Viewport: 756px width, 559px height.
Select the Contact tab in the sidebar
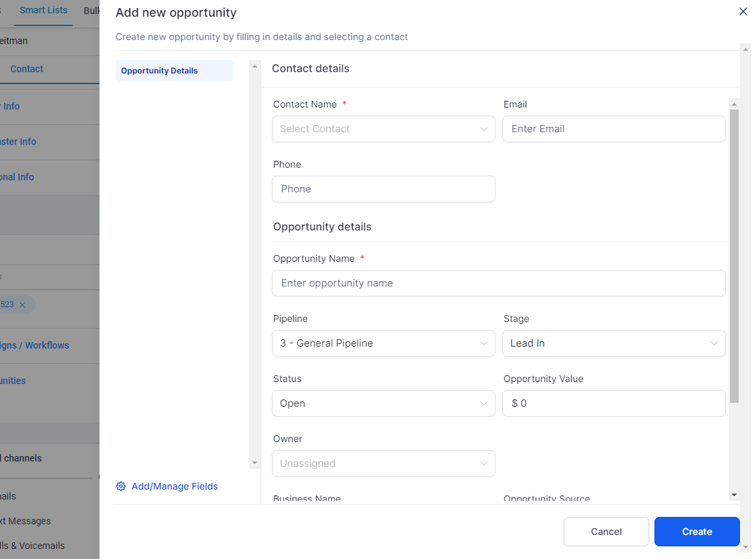point(27,69)
